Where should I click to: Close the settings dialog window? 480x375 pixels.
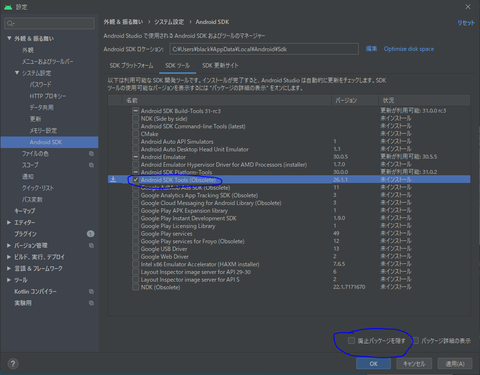tap(468, 7)
